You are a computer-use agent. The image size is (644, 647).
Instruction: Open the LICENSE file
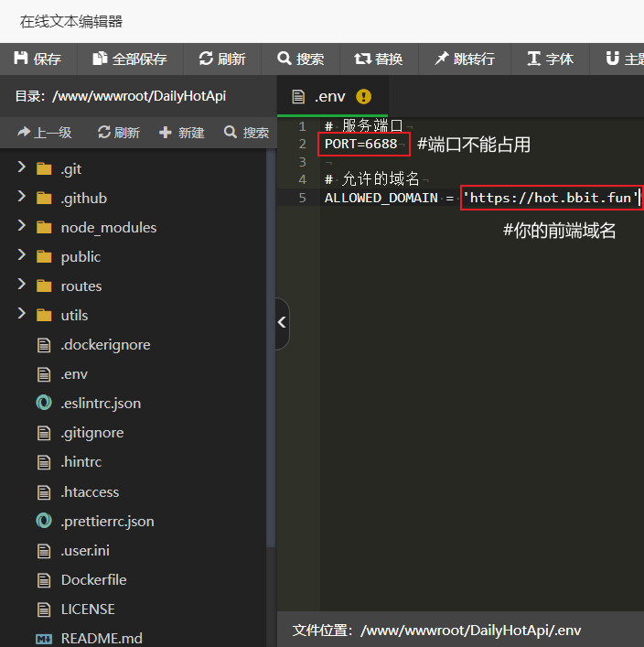click(88, 609)
